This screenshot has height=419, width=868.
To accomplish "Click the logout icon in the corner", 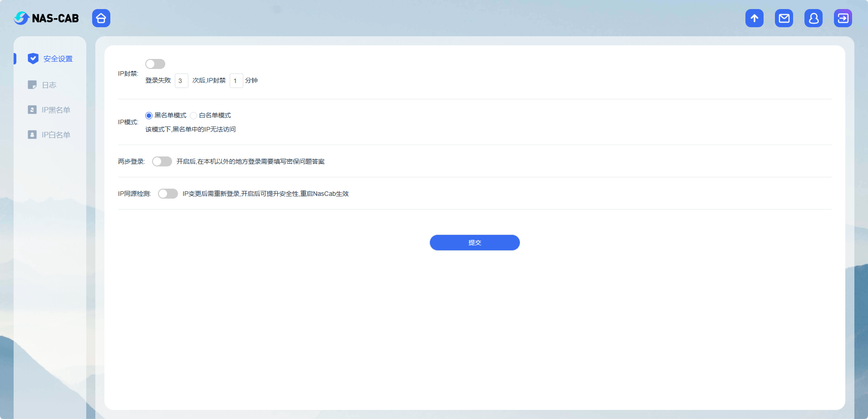I will 843,18.
